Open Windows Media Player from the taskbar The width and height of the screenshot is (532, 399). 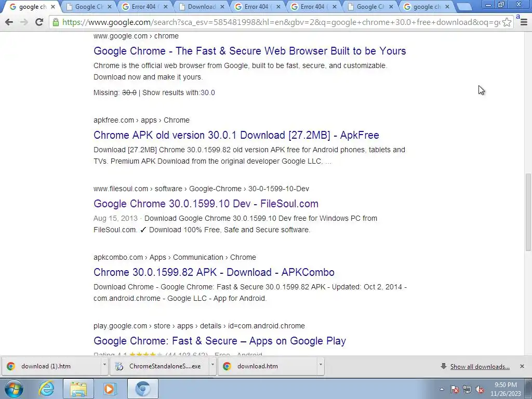coord(109,389)
